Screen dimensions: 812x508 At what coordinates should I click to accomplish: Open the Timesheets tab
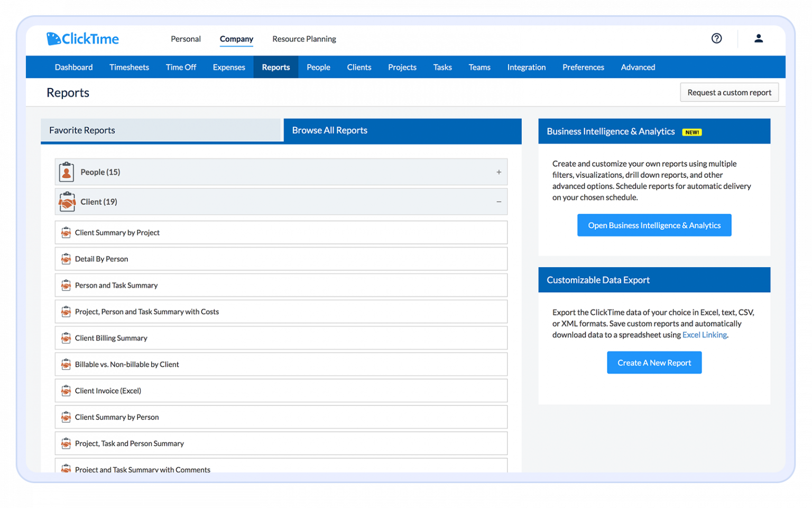click(x=129, y=67)
